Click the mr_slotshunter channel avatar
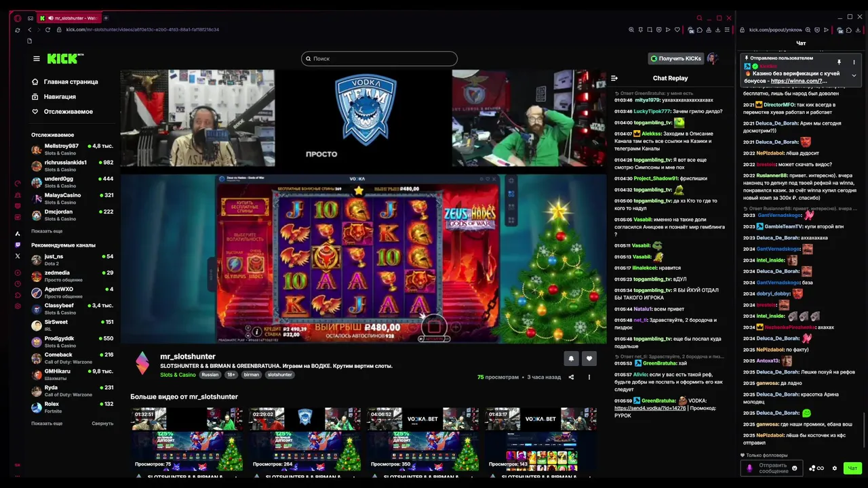The width and height of the screenshot is (868, 488). (142, 363)
